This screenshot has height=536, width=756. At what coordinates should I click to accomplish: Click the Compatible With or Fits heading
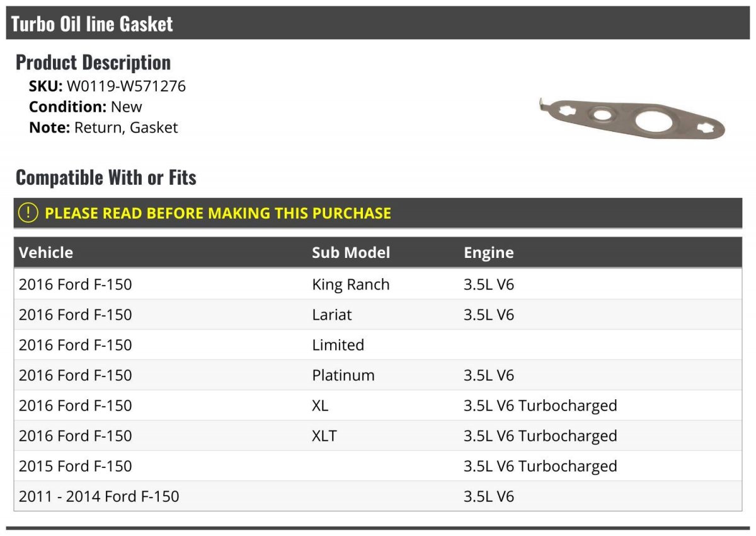click(x=106, y=177)
